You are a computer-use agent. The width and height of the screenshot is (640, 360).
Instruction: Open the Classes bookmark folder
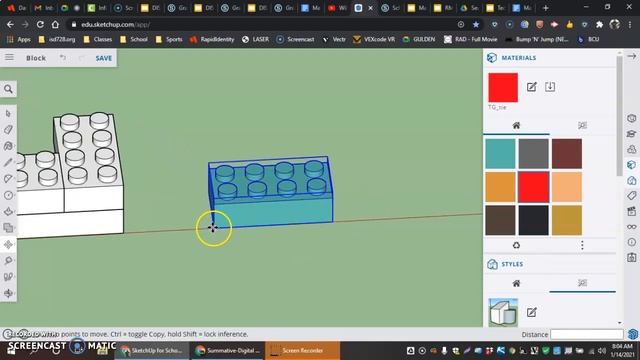pos(98,39)
